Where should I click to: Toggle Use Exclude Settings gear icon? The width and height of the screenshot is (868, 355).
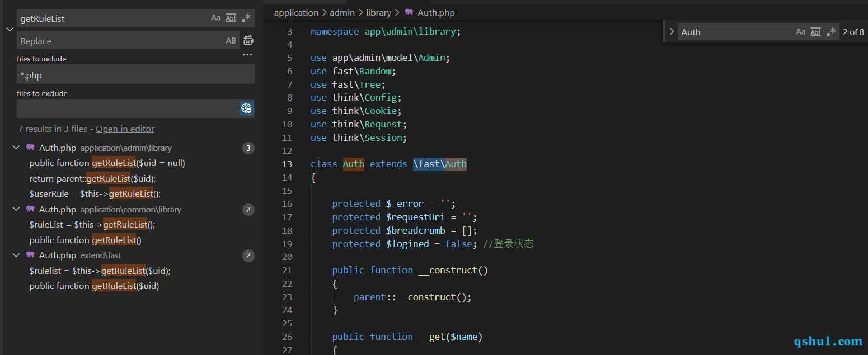tap(247, 108)
